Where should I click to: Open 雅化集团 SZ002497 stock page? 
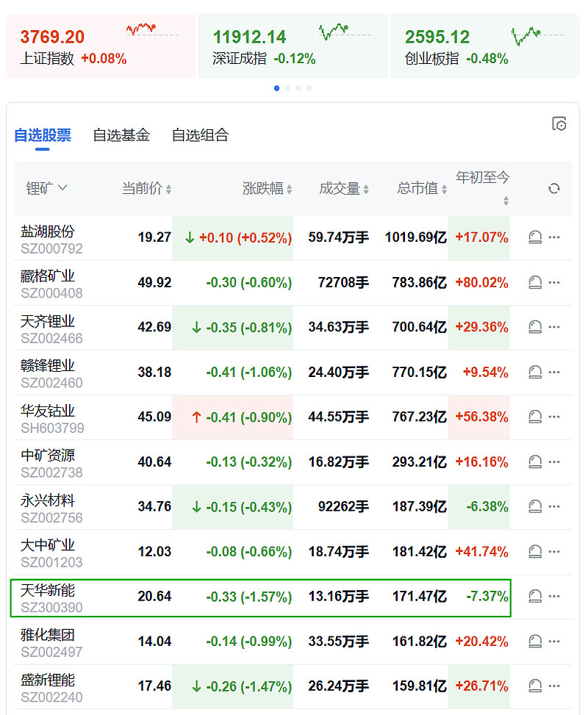point(51,644)
